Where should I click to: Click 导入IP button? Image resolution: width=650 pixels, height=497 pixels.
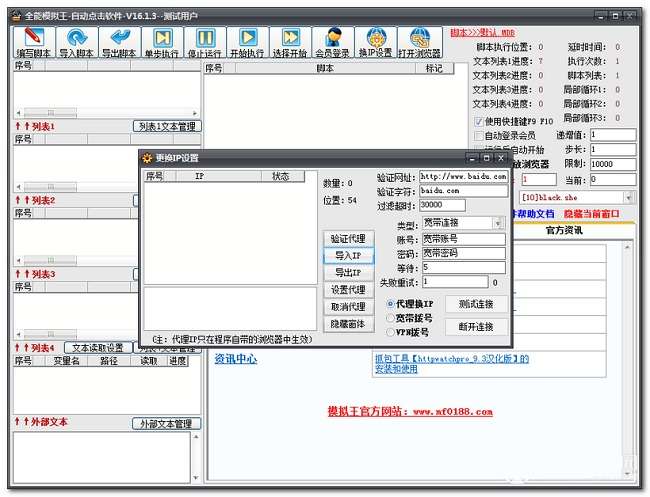click(348, 256)
